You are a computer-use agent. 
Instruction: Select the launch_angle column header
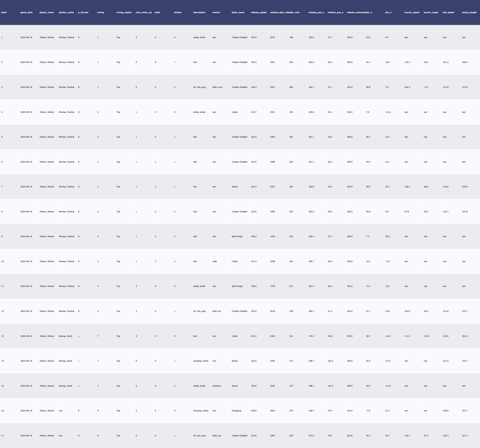coord(431,12)
